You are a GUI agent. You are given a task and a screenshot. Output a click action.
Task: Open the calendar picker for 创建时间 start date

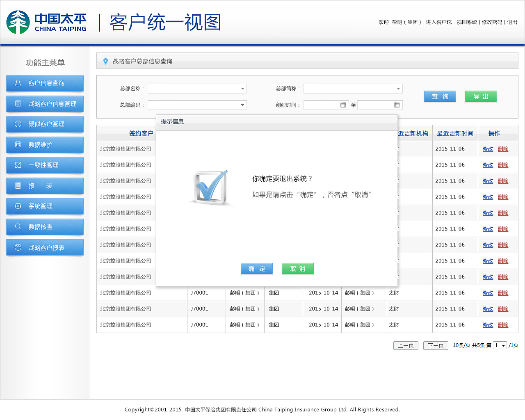pos(344,105)
